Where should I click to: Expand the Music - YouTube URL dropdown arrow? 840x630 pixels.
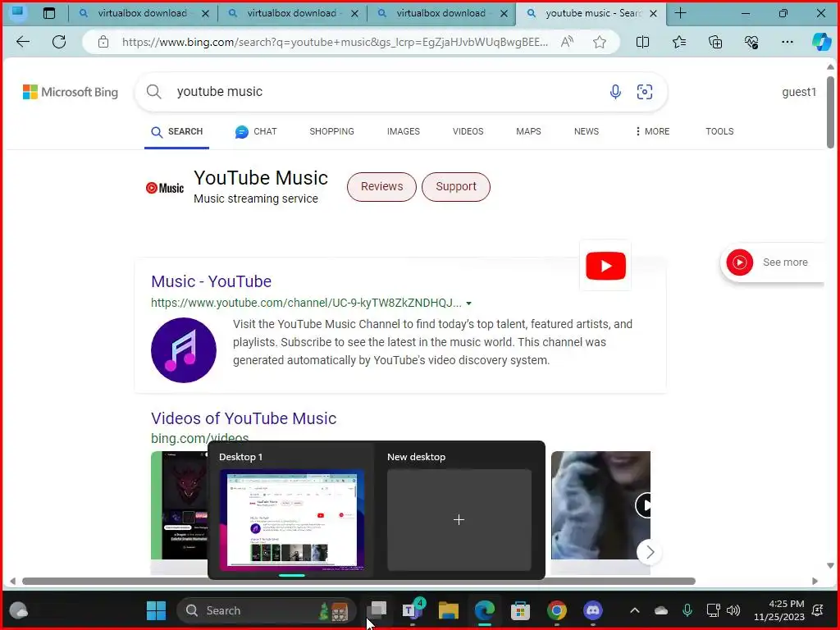(468, 304)
